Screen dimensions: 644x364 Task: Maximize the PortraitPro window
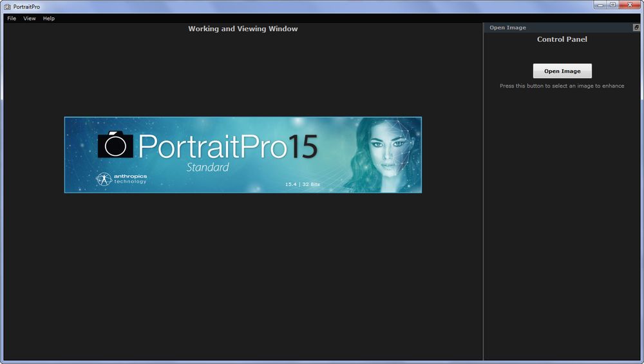[x=613, y=5]
